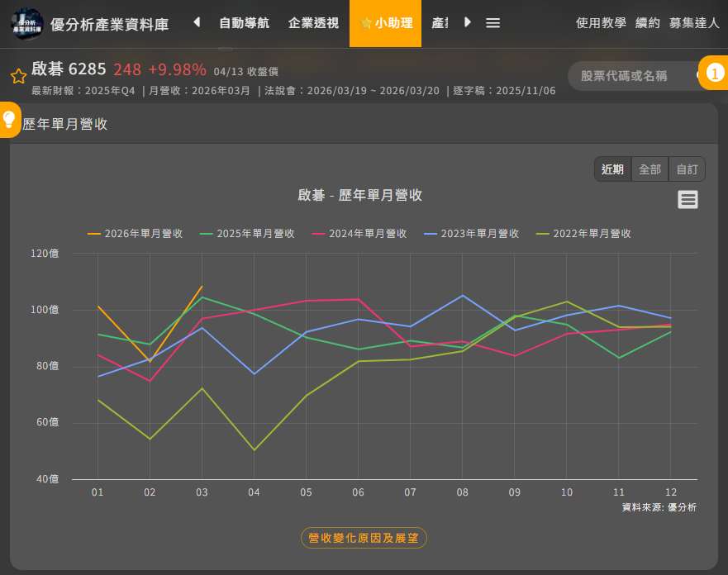Open the hamburger menu in top navigation

(x=492, y=23)
